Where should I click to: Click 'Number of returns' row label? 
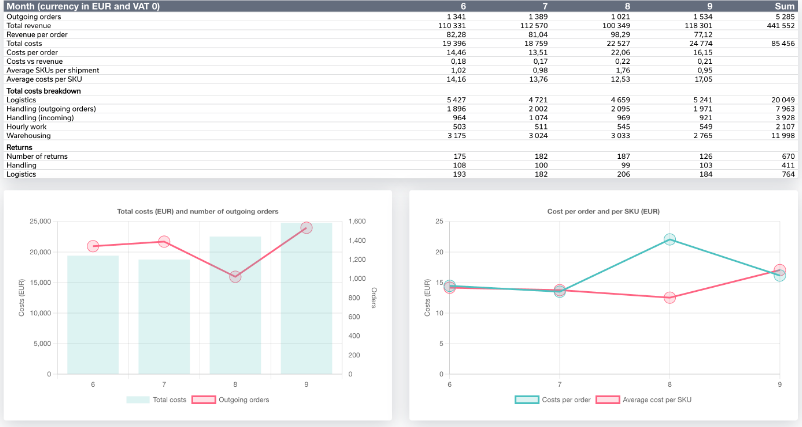[37, 156]
